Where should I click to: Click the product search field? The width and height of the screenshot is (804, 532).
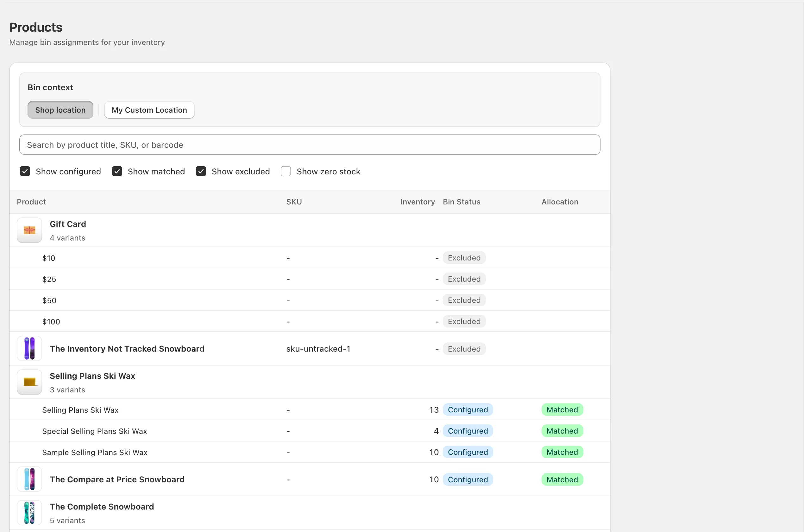[310, 145]
